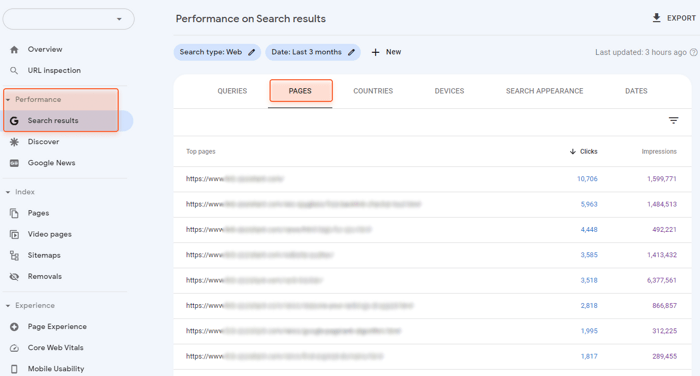This screenshot has height=376, width=700.
Task: Click New filter button text
Action: click(393, 52)
